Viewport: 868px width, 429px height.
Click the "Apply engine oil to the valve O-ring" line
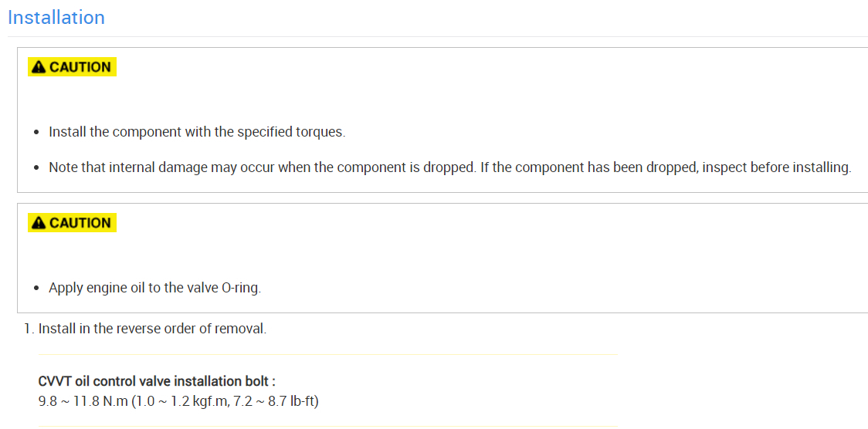pyautogui.click(x=154, y=288)
